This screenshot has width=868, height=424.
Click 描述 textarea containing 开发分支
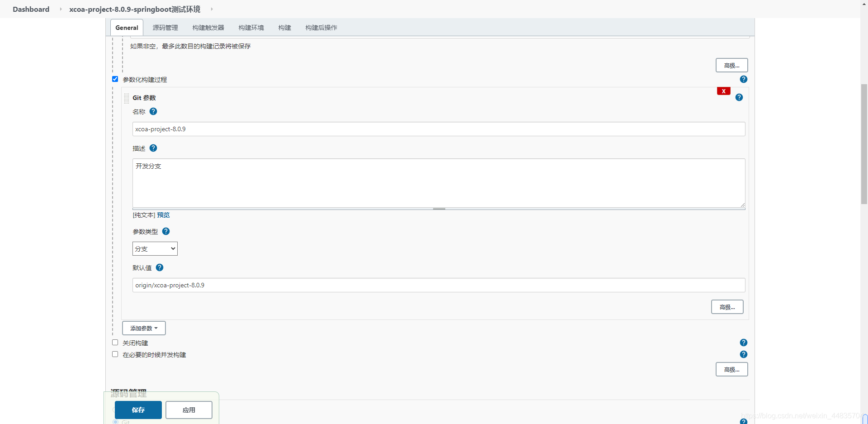point(439,183)
